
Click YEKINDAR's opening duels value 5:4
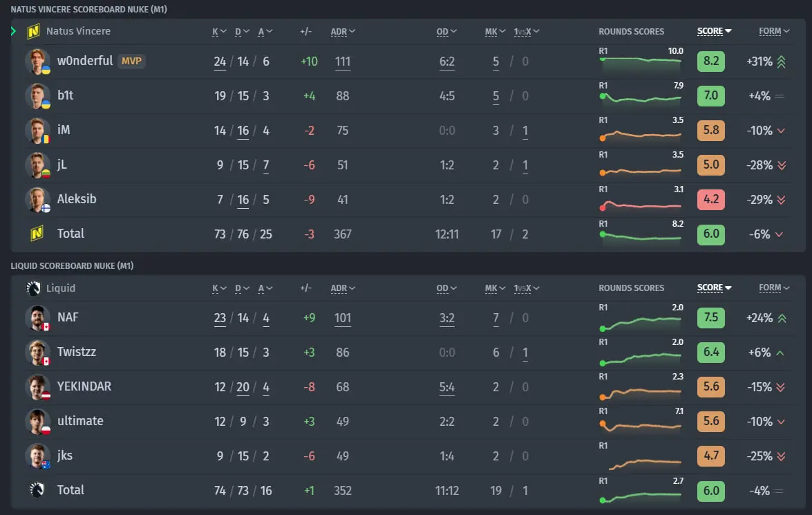[x=447, y=387]
